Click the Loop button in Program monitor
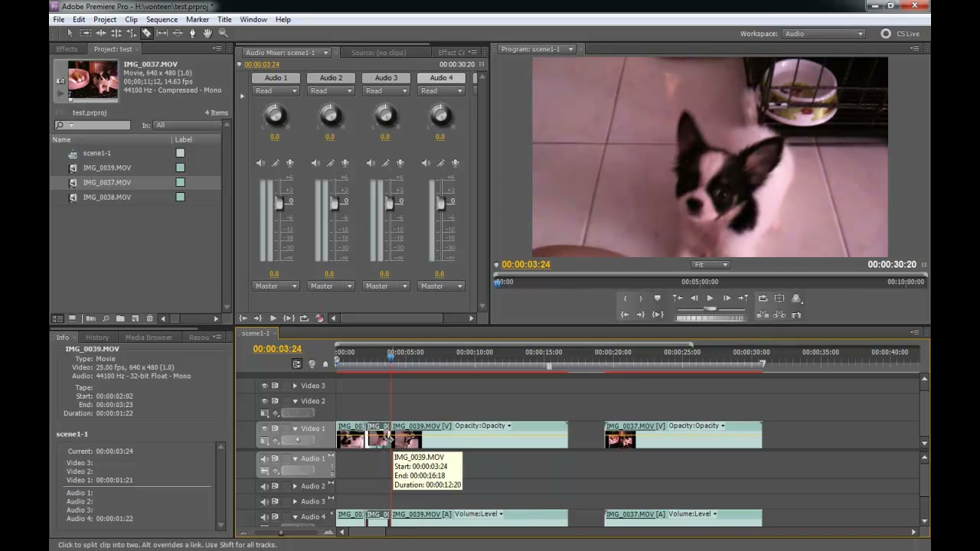The height and width of the screenshot is (551, 980). click(763, 298)
